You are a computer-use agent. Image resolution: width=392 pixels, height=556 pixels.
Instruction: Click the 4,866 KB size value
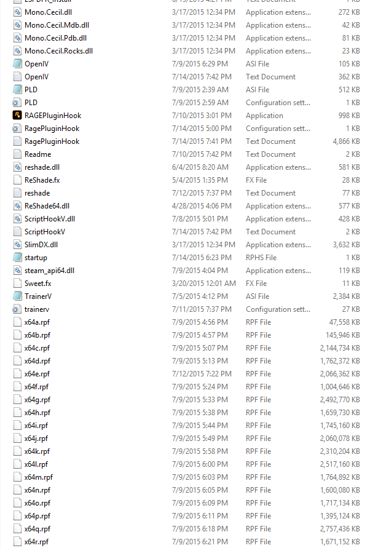tap(347, 141)
